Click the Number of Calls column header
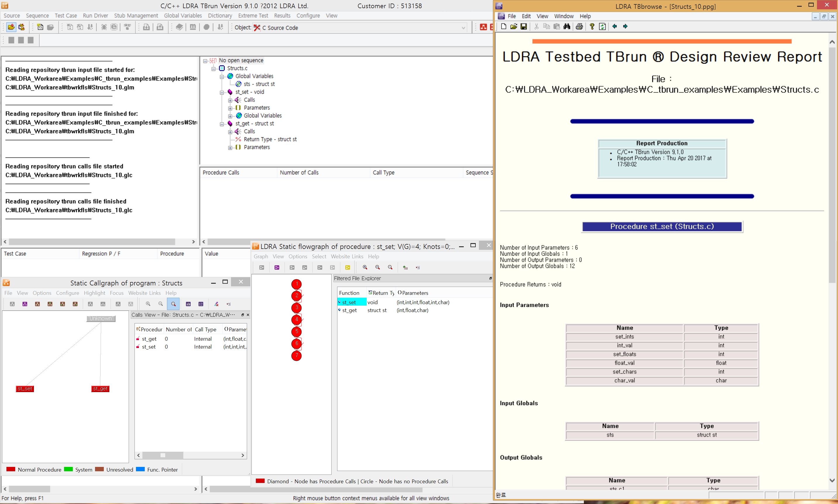 click(x=323, y=172)
